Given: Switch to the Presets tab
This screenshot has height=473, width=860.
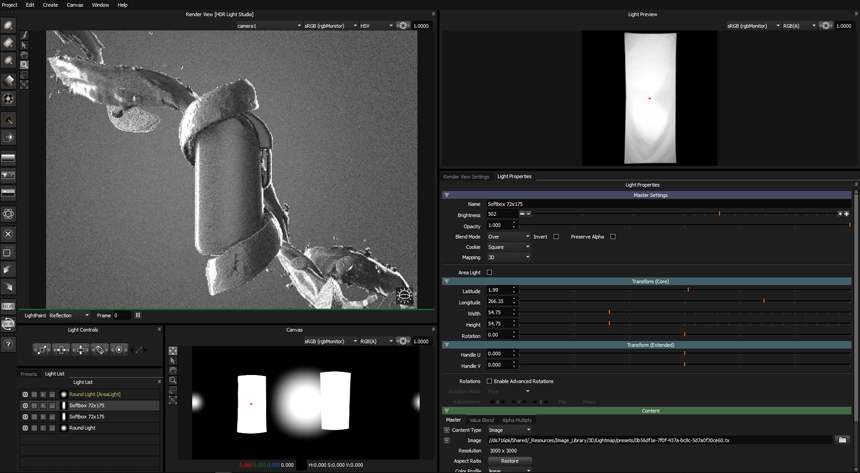Looking at the screenshot, I should tap(29, 374).
